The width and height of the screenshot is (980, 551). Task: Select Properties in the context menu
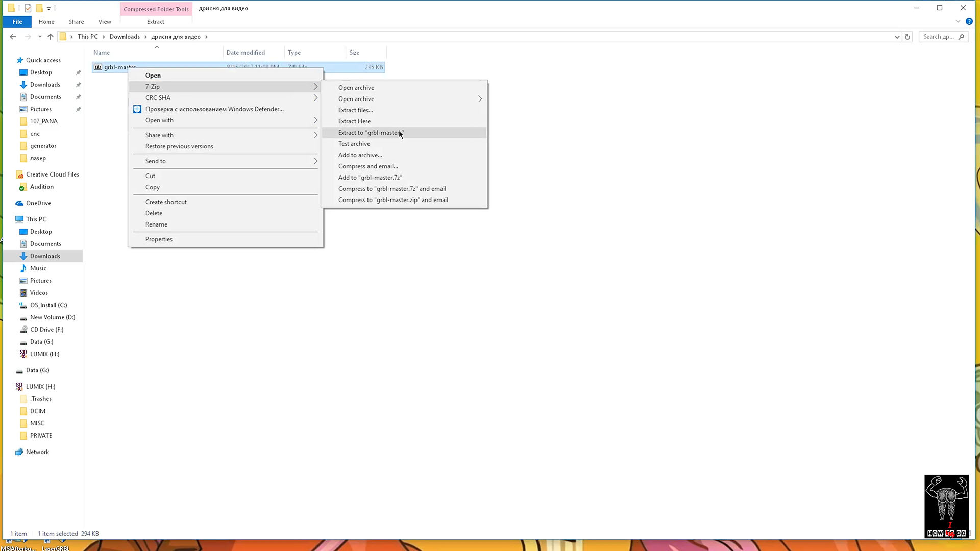click(x=159, y=239)
